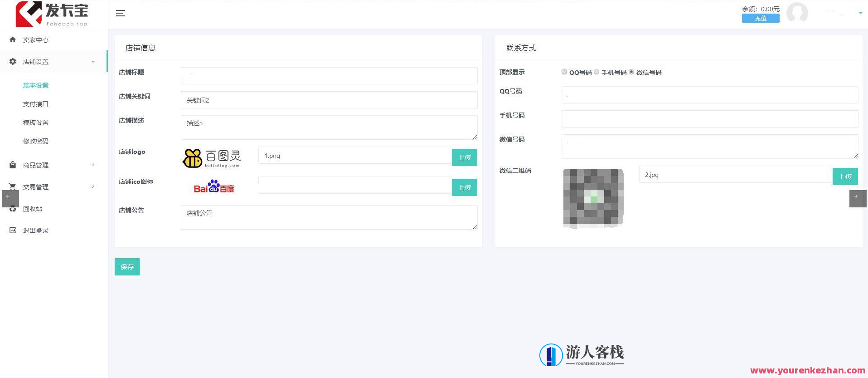Viewport: 868px width, 378px height.
Task: Focus the 手机号码 input field
Action: coord(710,119)
